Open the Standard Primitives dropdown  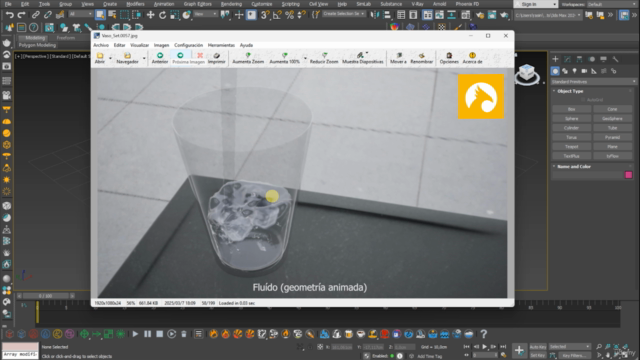click(x=593, y=82)
